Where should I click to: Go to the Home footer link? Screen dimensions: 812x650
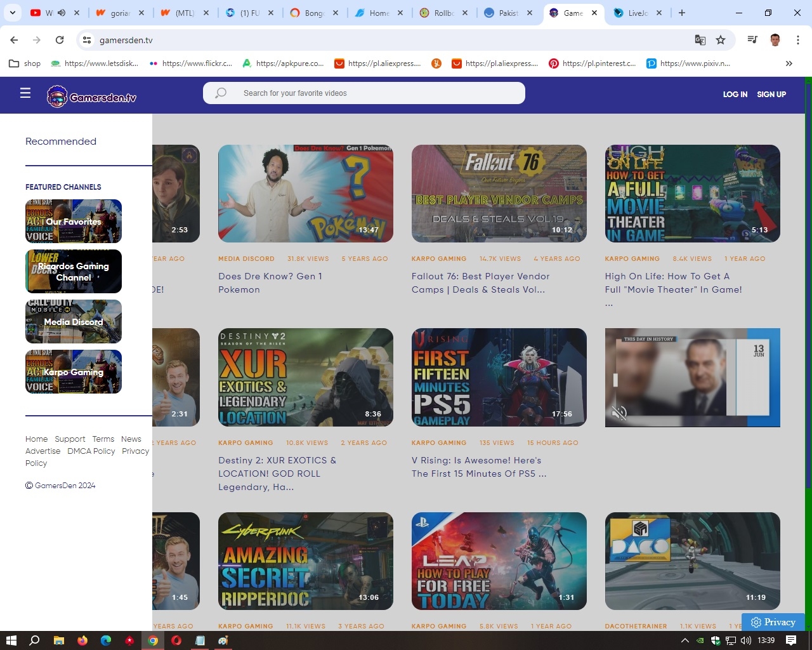click(36, 439)
